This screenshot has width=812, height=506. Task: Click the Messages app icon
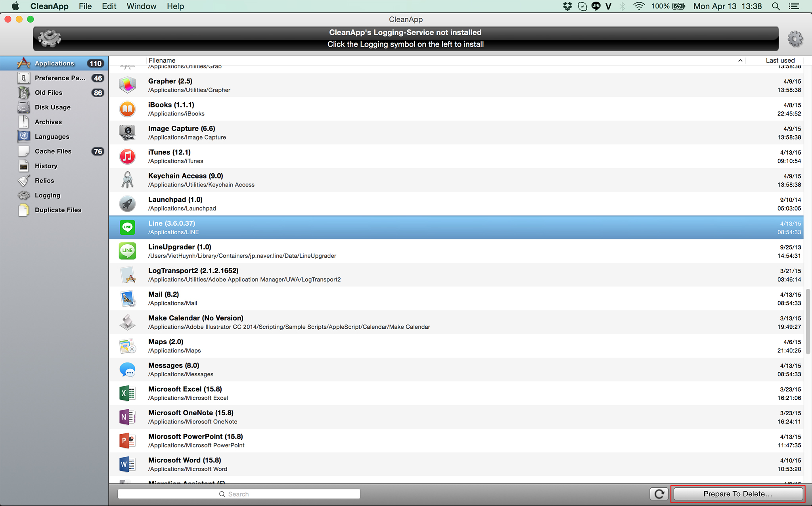click(127, 370)
